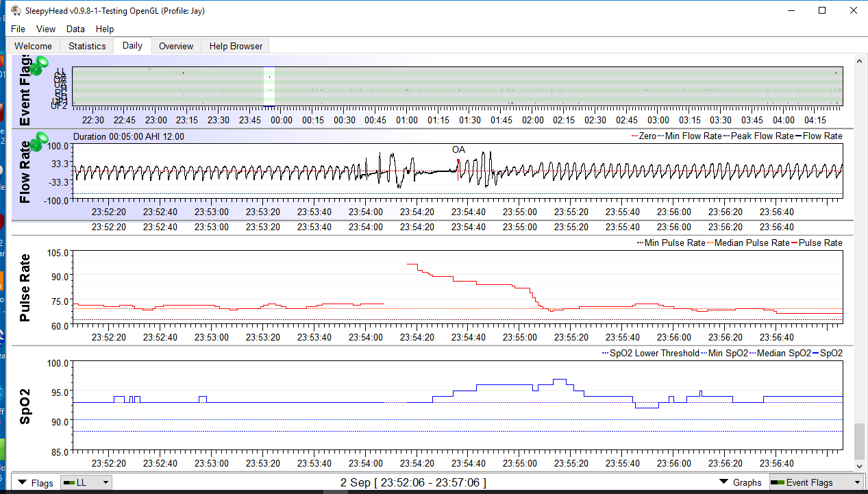Maximize the SleepyHead window
The image size is (868, 494).
click(x=822, y=10)
